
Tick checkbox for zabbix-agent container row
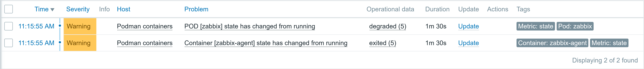click(8, 43)
